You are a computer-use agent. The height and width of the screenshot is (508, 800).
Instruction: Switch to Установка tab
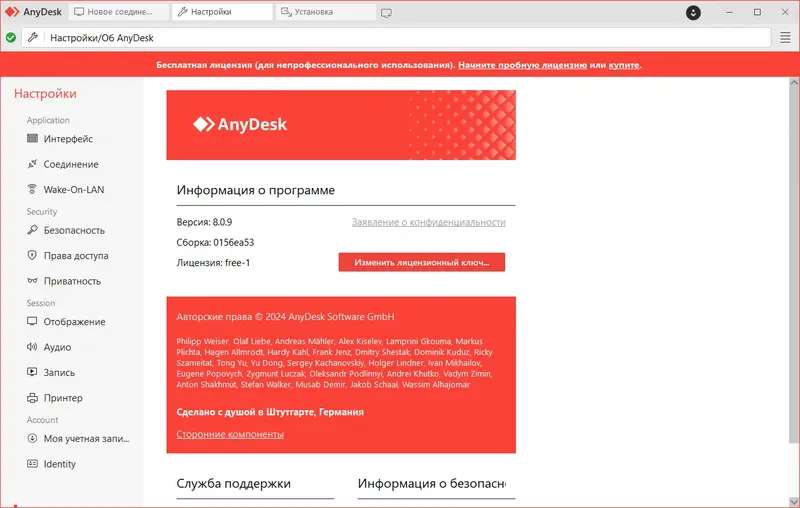[326, 12]
